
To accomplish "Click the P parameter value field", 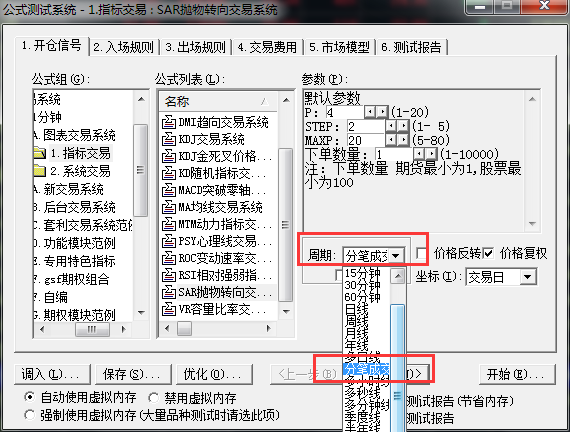I will [345, 112].
